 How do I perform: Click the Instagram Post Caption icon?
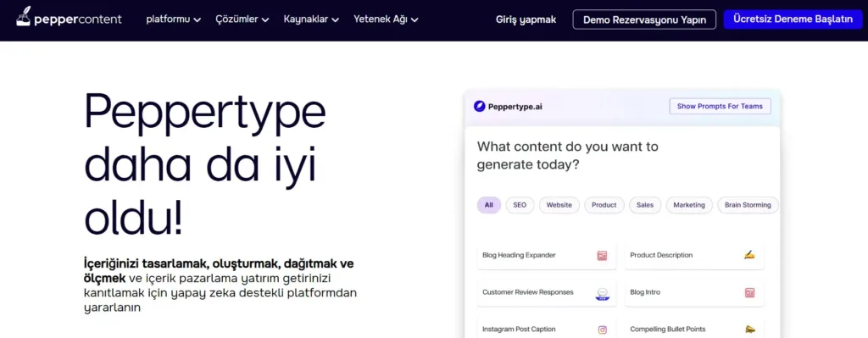[603, 330]
